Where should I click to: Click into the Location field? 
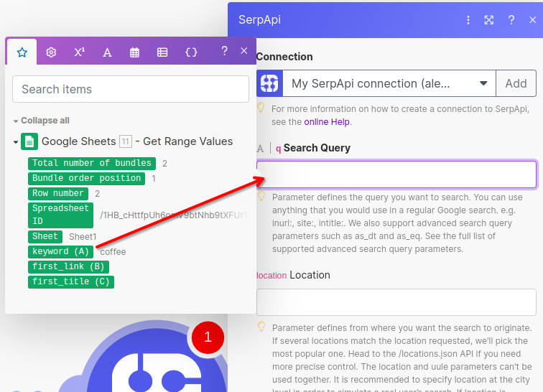396,302
